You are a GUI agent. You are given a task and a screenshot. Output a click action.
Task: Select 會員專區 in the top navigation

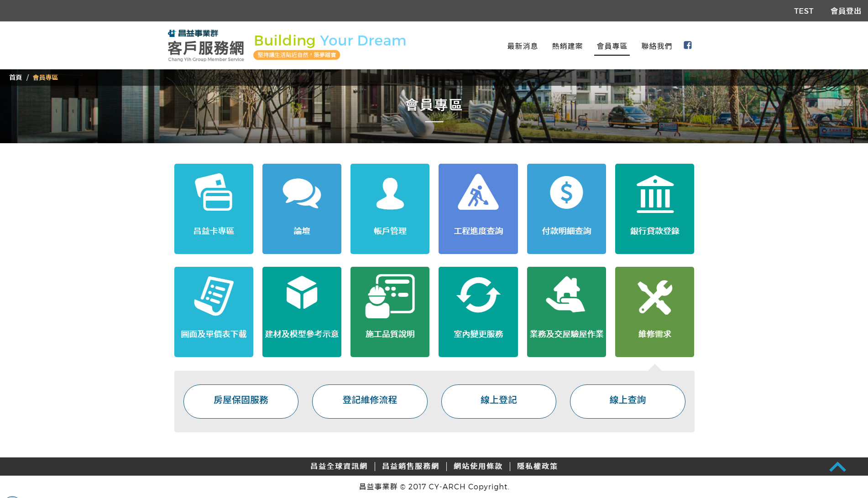click(612, 46)
